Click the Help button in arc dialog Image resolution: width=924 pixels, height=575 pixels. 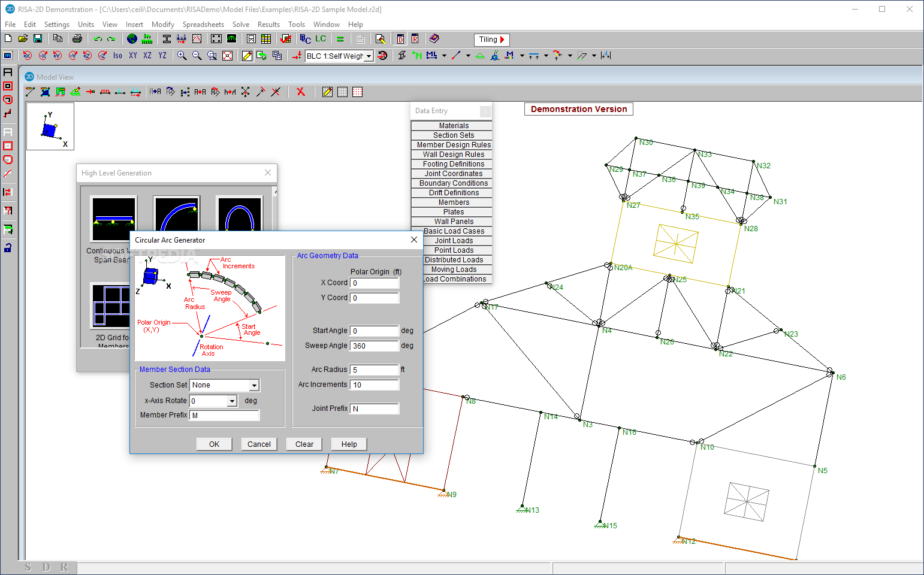click(x=349, y=444)
